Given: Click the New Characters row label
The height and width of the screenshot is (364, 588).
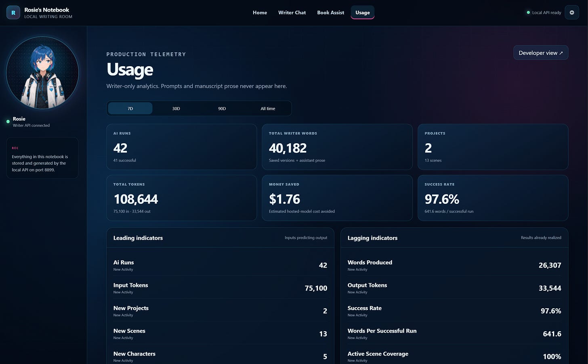Looking at the screenshot, I should (134, 354).
